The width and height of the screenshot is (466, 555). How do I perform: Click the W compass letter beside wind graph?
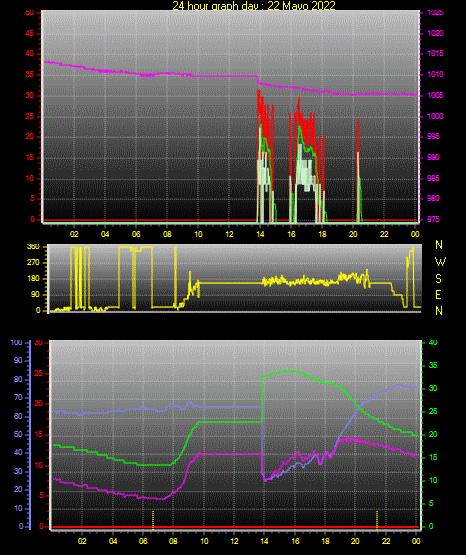(x=440, y=262)
